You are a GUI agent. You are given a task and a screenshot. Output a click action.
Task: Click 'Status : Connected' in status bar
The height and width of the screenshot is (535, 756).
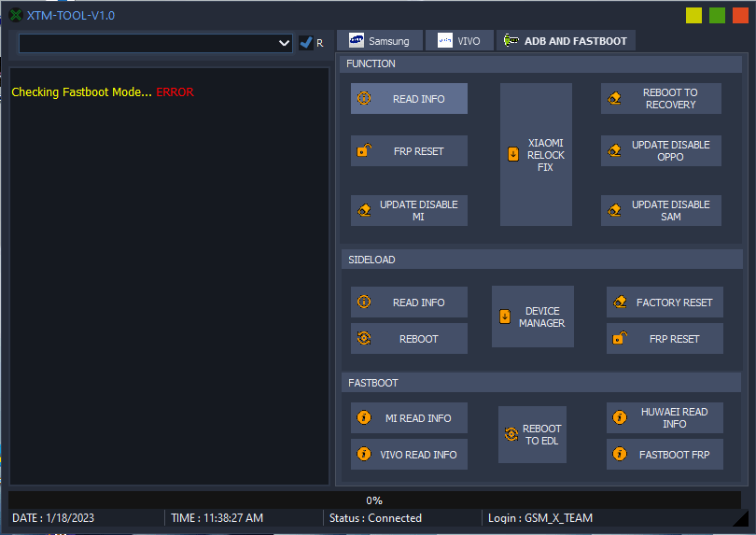[x=375, y=518]
